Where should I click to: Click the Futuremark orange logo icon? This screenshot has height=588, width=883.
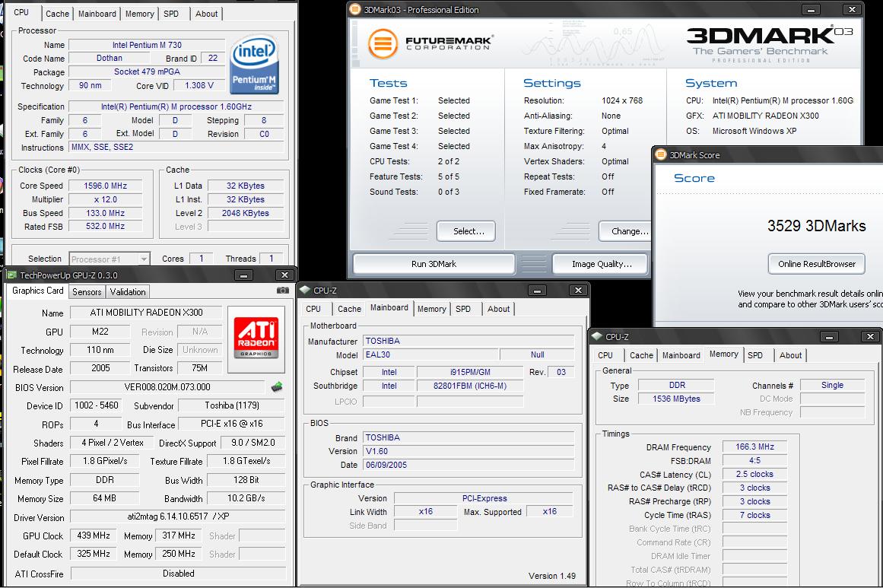tap(383, 44)
